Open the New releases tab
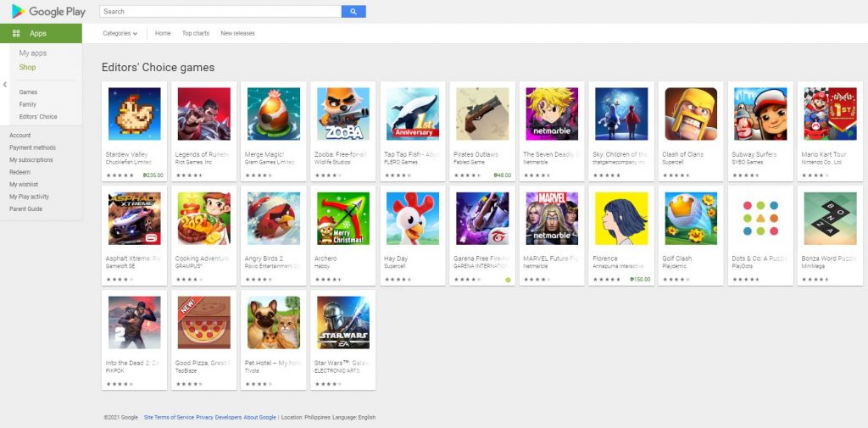The image size is (868, 428). (x=237, y=33)
